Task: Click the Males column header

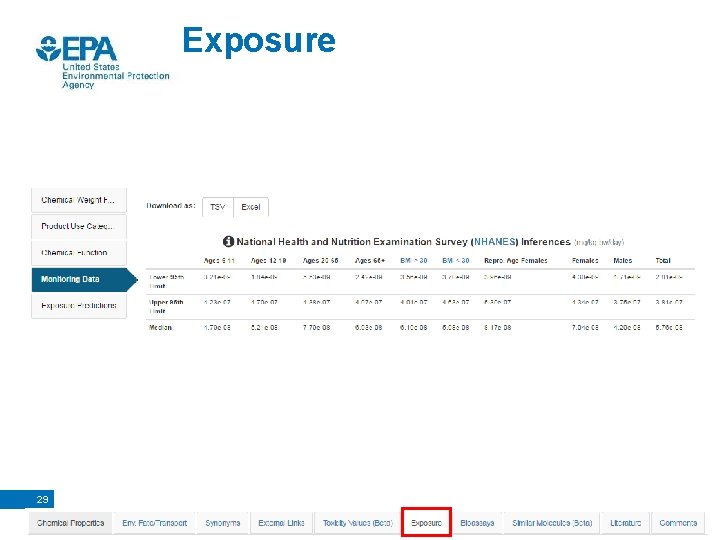Action: pyautogui.click(x=623, y=260)
